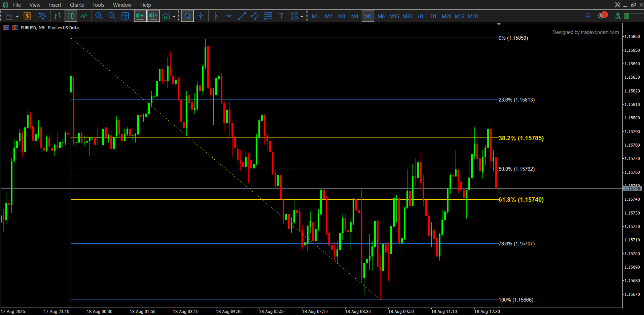The width and height of the screenshot is (644, 315).
Task: Click the connection status level bar
Action: [634, 16]
